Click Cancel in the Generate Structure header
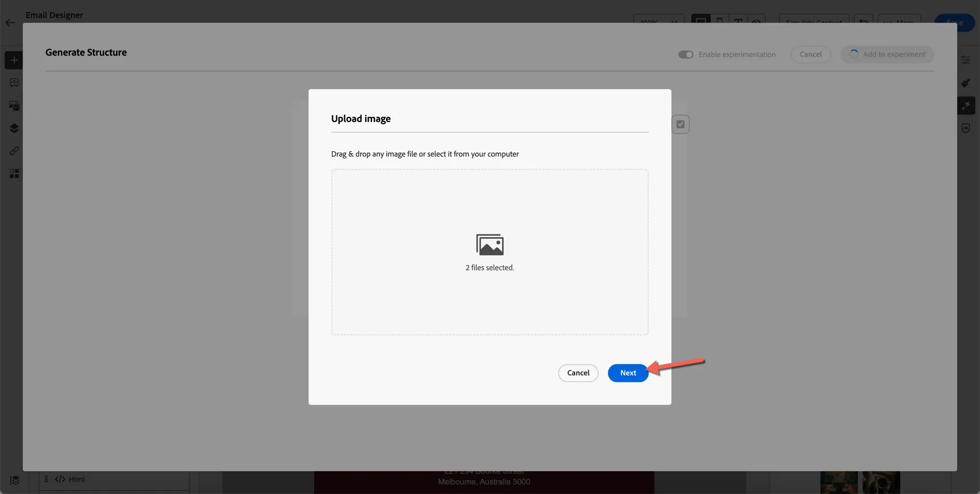 pyautogui.click(x=810, y=54)
